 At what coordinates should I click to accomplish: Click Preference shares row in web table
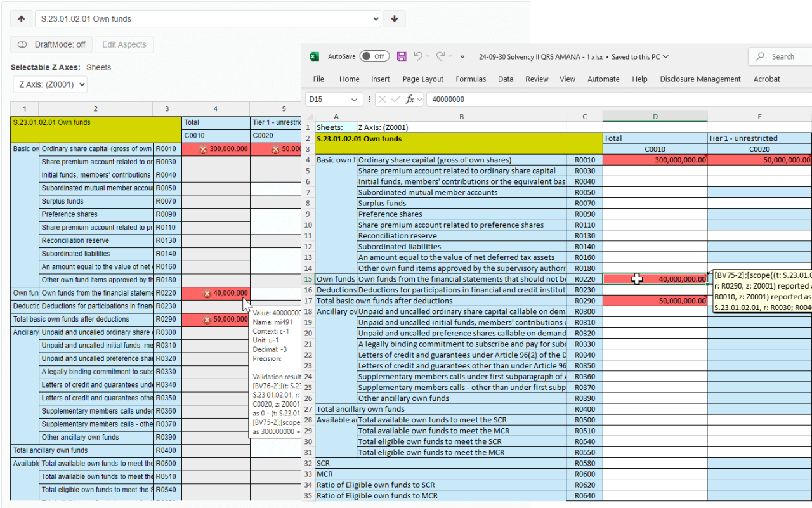(x=97, y=214)
